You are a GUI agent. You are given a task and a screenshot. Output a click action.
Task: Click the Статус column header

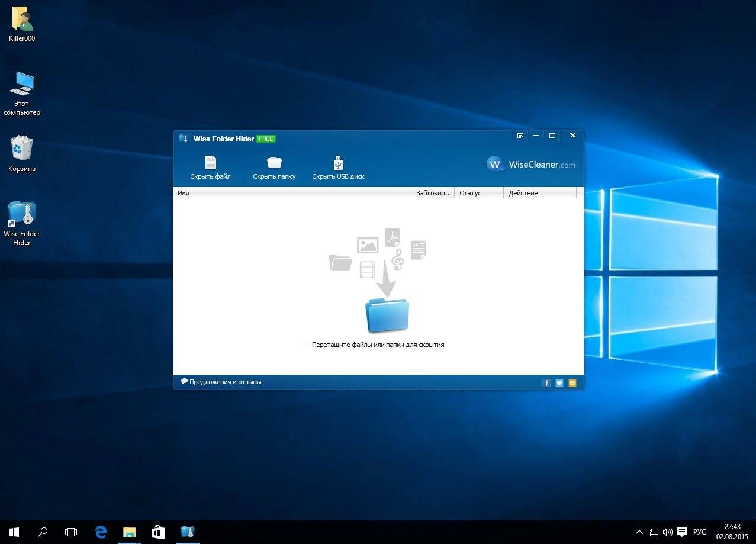pos(479,193)
